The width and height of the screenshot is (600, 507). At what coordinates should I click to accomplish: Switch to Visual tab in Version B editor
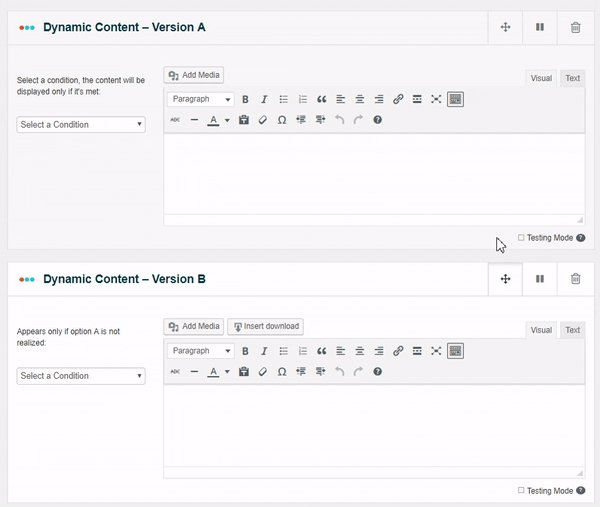pos(541,330)
